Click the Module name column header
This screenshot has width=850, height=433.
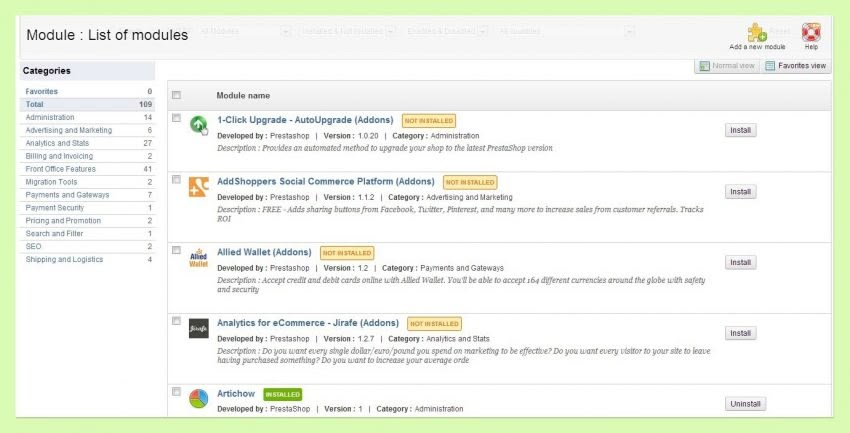point(243,95)
